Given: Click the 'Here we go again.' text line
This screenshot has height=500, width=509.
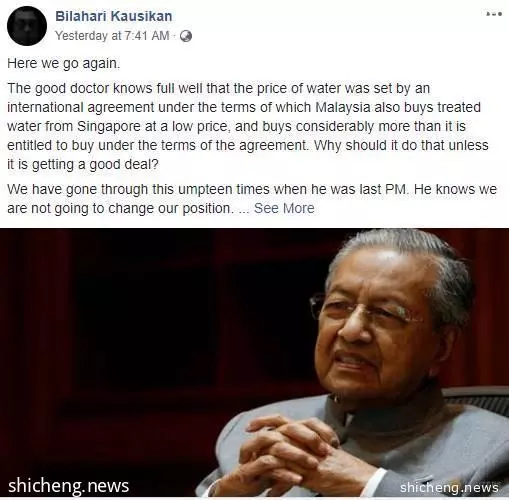Looking at the screenshot, I should click(x=64, y=63).
